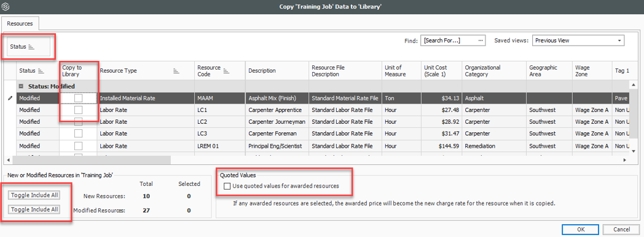The height and width of the screenshot is (237, 644).
Task: Click the pencil edit indicator on the MAAM row
Action: click(x=10, y=98)
